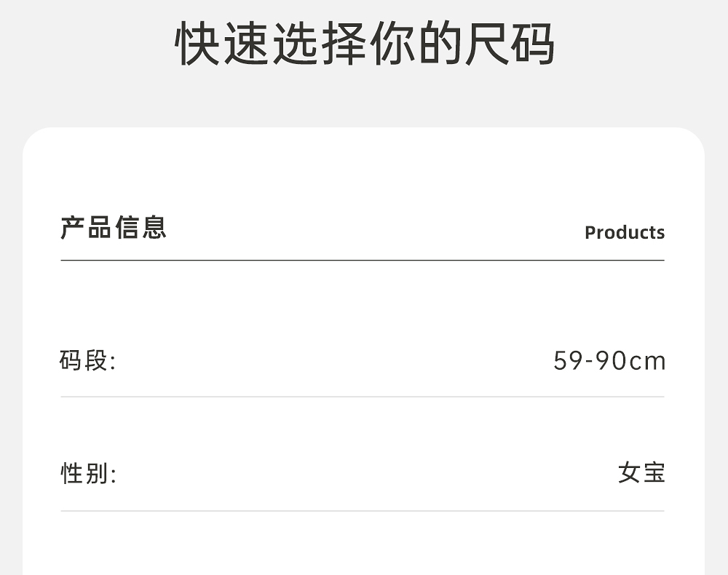The image size is (728, 575).
Task: Click the gray divider below 性别 row
Action: (x=363, y=511)
